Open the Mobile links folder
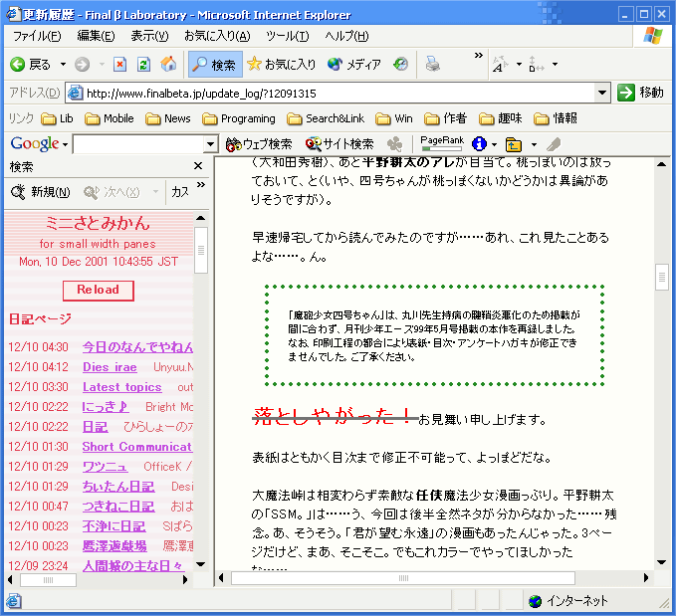The image size is (676, 616). pos(110,118)
